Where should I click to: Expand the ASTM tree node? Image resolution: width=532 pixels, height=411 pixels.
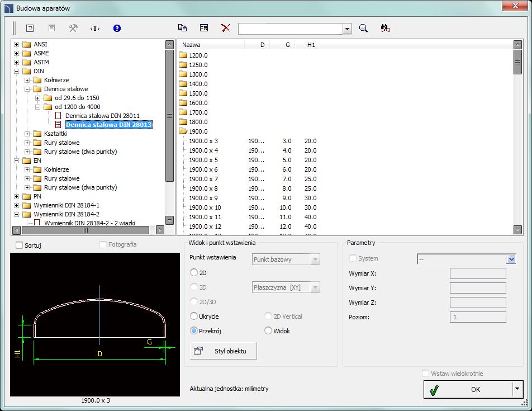pyautogui.click(x=16, y=62)
